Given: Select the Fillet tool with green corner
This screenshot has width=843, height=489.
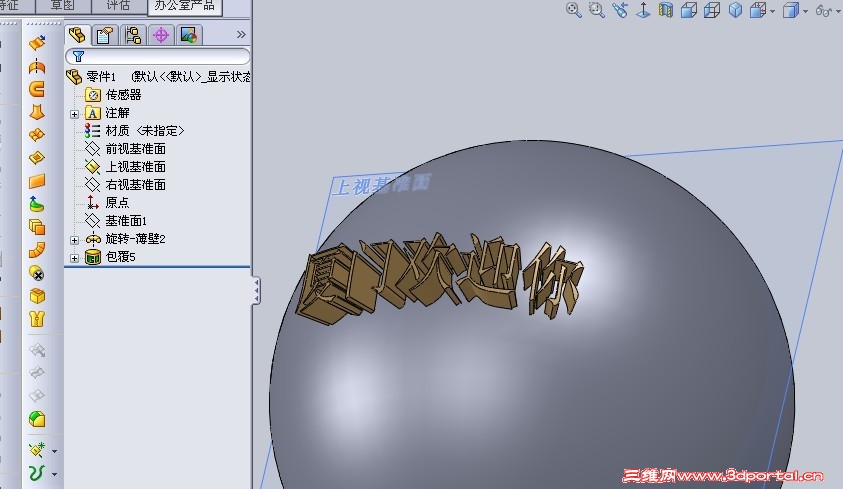Looking at the screenshot, I should [x=37, y=419].
